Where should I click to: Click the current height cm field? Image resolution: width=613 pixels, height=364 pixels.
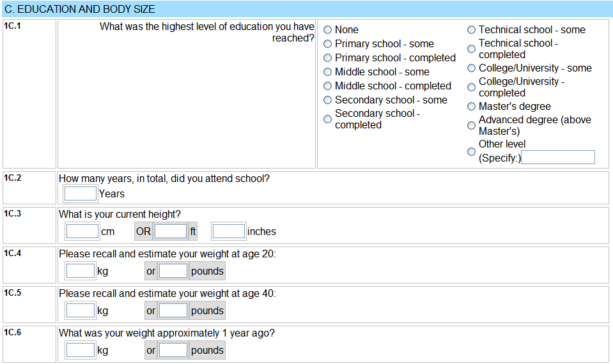pos(82,231)
